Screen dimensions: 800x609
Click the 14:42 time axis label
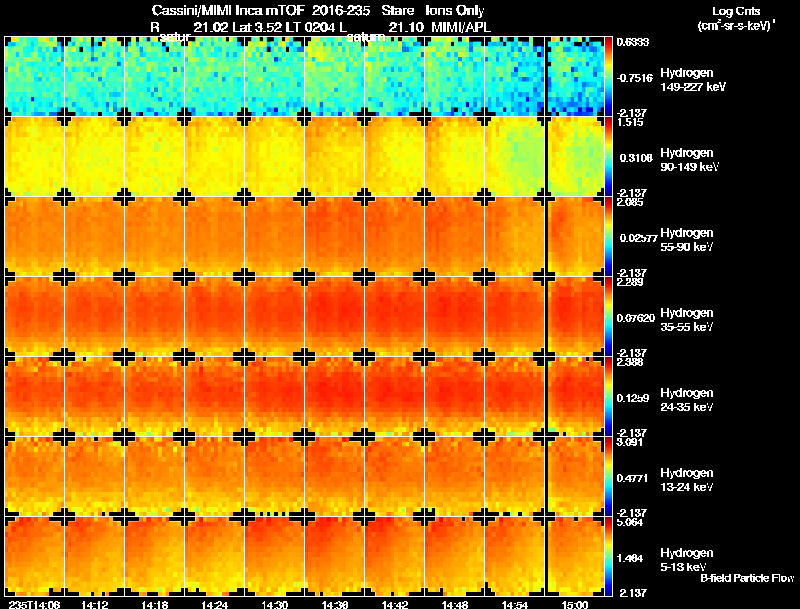pyautogui.click(x=394, y=604)
